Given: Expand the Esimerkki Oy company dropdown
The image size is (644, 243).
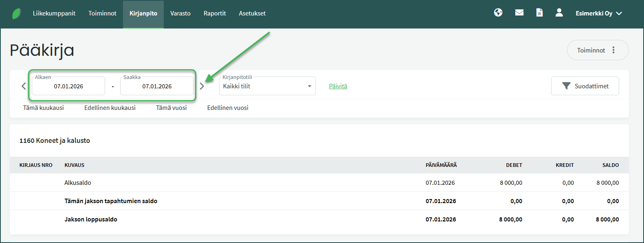Looking at the screenshot, I should pyautogui.click(x=598, y=13).
